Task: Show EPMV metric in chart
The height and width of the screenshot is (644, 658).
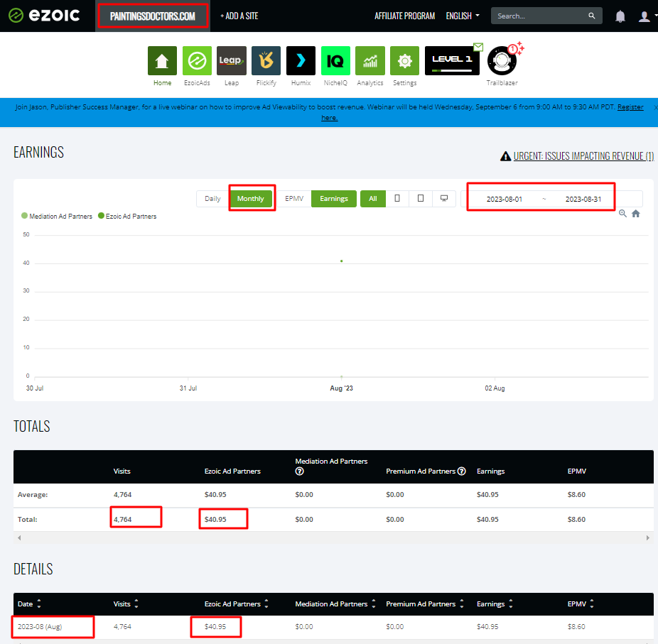Action: point(294,199)
